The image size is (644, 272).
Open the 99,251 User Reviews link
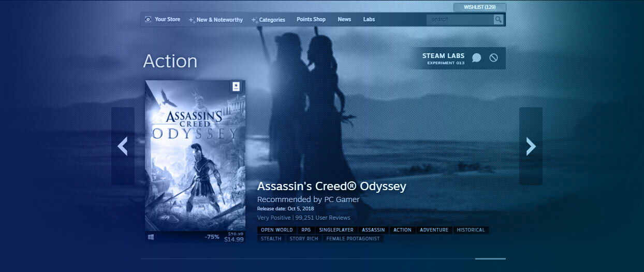(x=323, y=218)
